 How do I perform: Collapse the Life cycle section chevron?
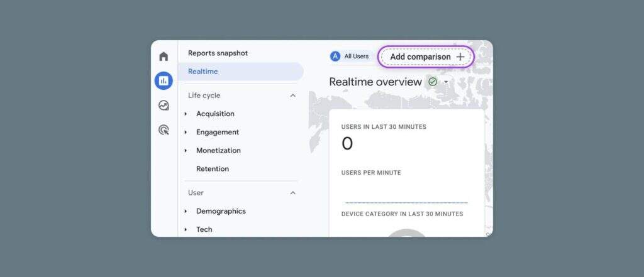pyautogui.click(x=292, y=95)
